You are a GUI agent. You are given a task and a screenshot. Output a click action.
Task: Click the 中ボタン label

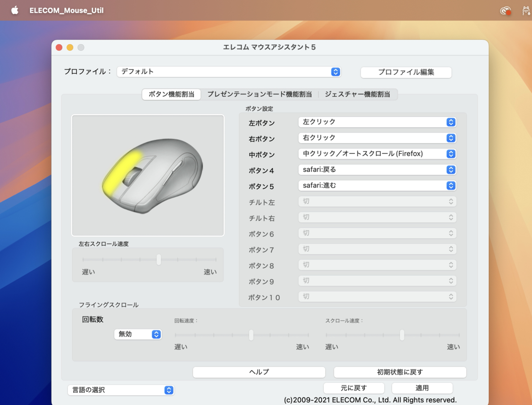click(x=262, y=155)
